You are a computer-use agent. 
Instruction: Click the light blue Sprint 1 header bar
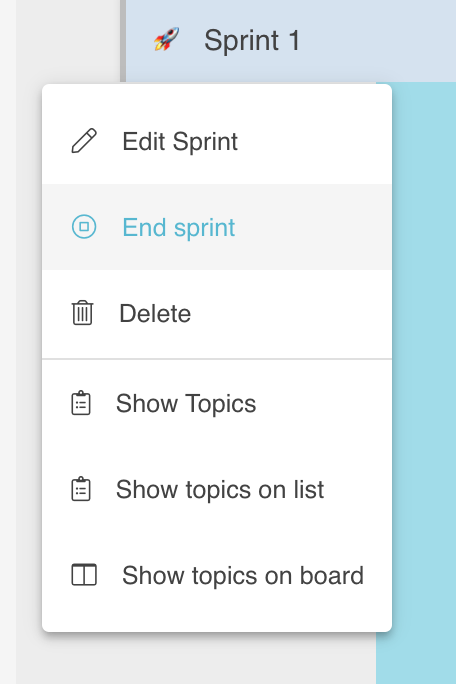(291, 41)
